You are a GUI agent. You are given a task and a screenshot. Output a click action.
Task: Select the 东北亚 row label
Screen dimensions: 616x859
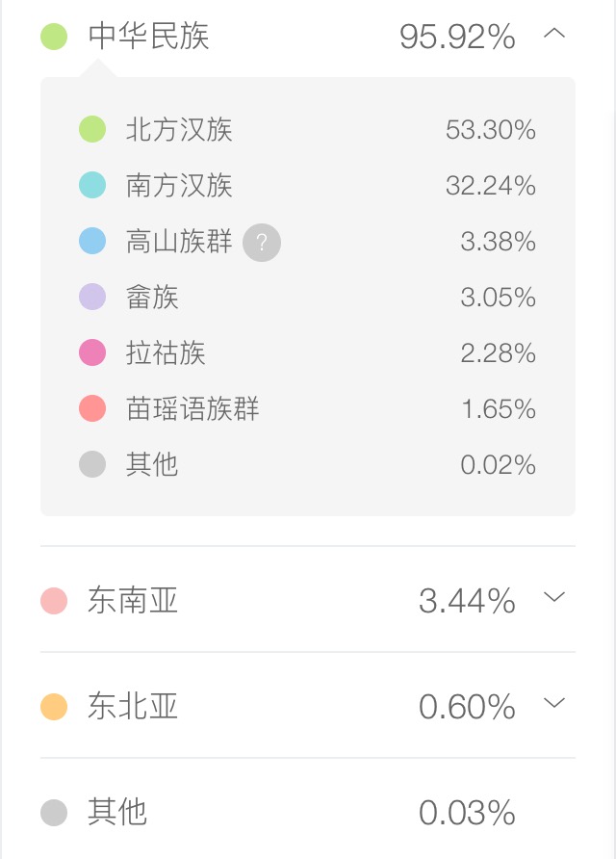pos(133,706)
